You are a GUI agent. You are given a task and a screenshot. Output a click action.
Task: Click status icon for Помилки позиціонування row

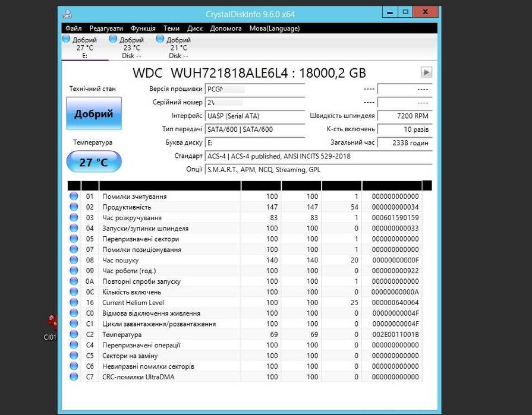(x=74, y=249)
